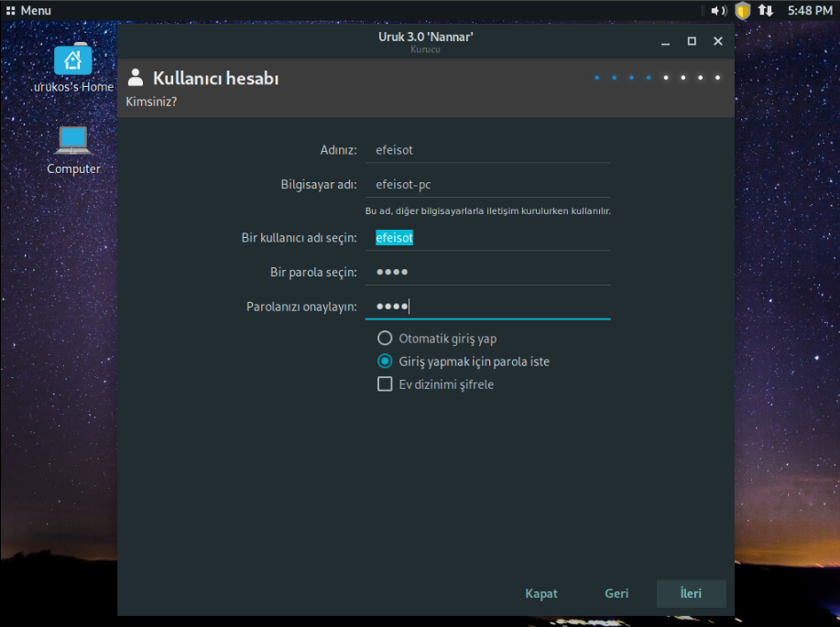Focus the Bilgisayar adı field
This screenshot has height=627, width=840.
[x=487, y=184]
